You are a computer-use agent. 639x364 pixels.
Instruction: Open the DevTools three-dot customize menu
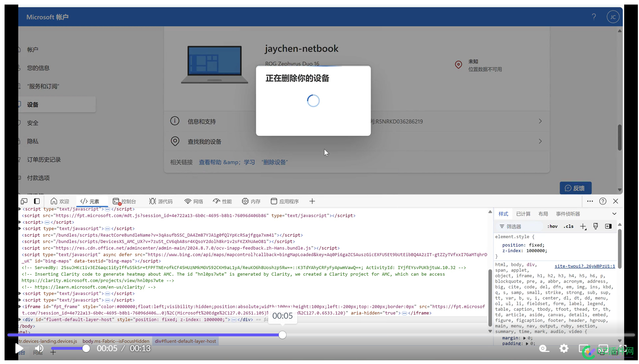click(x=590, y=201)
